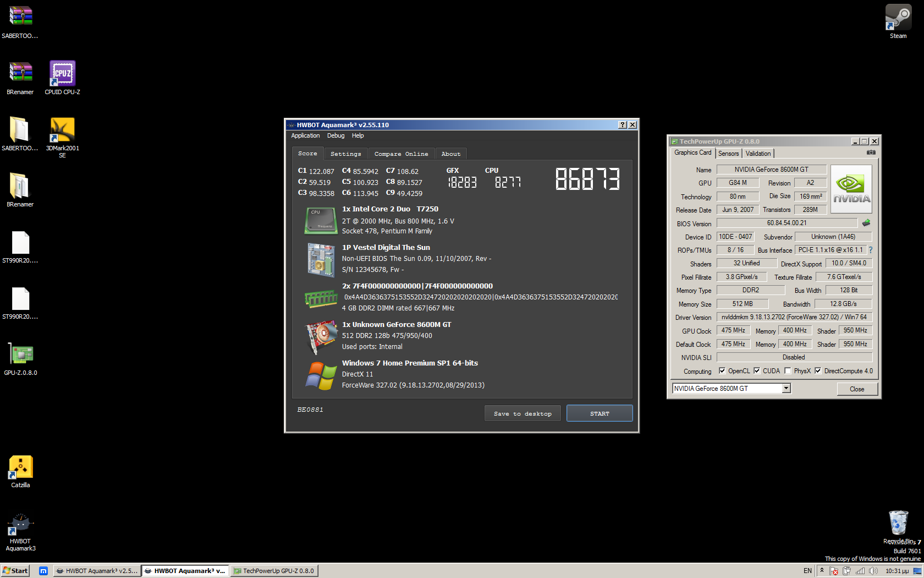924x578 pixels.
Task: Click the Windows logo icon in Aquamark
Action: click(321, 375)
